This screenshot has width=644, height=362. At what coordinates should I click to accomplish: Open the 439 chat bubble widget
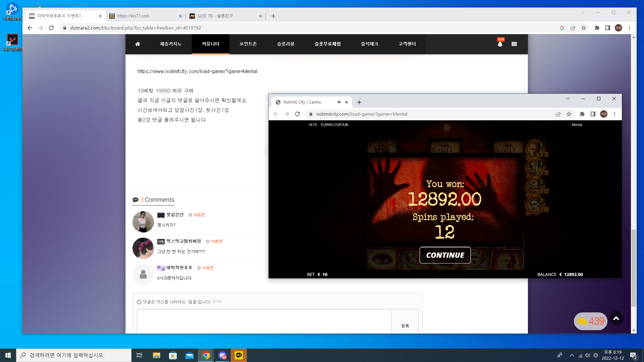[x=591, y=321]
